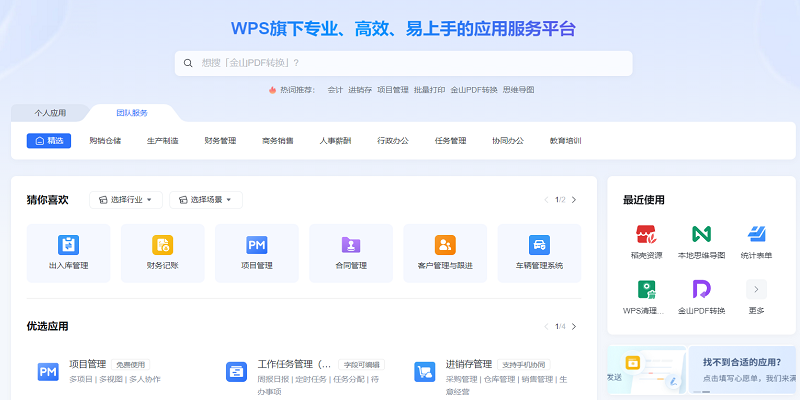Open the 客户管理与跟进 icon
The image size is (800, 400).
pos(445,245)
